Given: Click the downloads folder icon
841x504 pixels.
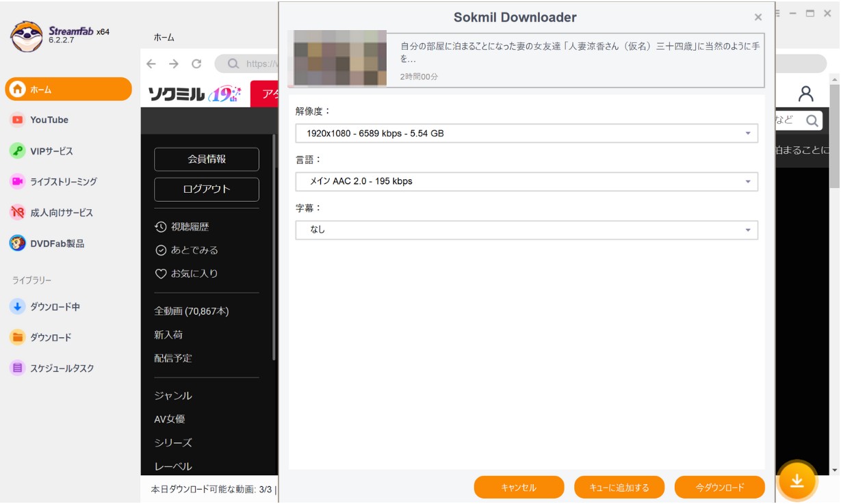Looking at the screenshot, I should [x=18, y=337].
